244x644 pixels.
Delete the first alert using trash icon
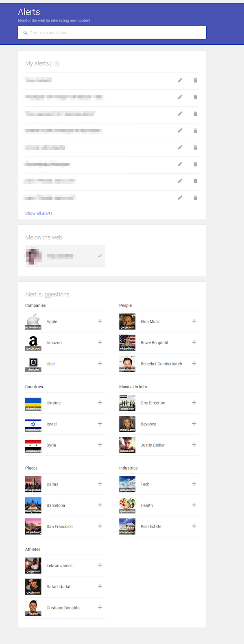(195, 80)
